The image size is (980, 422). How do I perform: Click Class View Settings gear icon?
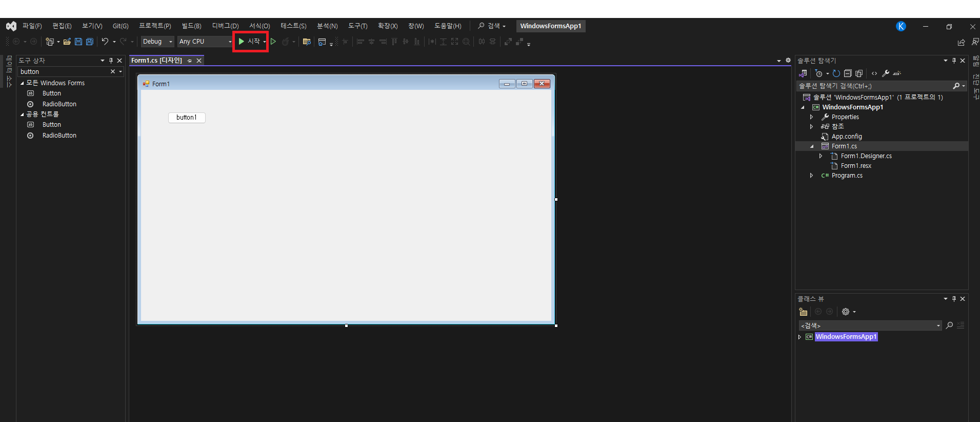tap(846, 312)
